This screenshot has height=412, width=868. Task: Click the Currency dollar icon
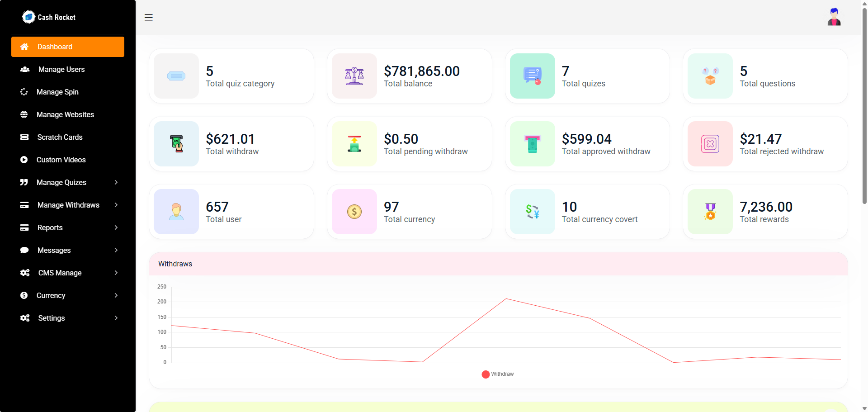pos(24,295)
